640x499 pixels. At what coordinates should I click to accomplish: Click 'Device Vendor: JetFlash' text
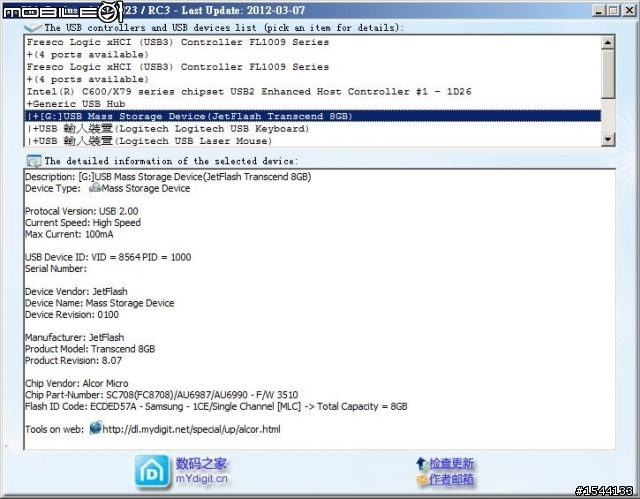click(x=76, y=291)
